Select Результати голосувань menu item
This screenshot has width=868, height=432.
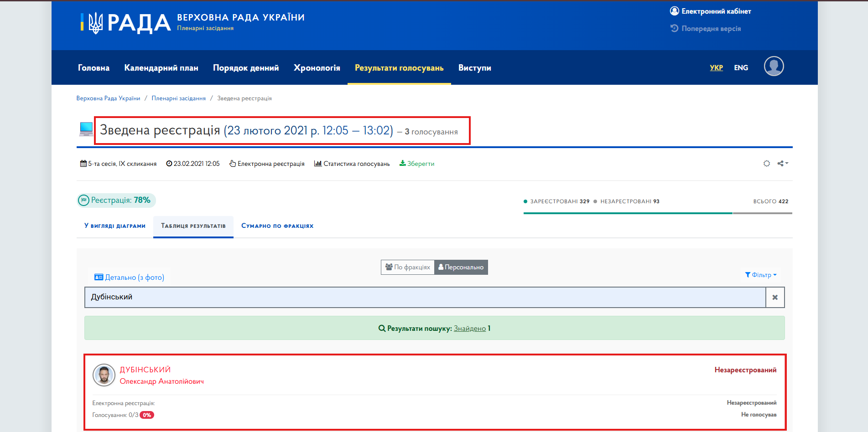coord(399,67)
